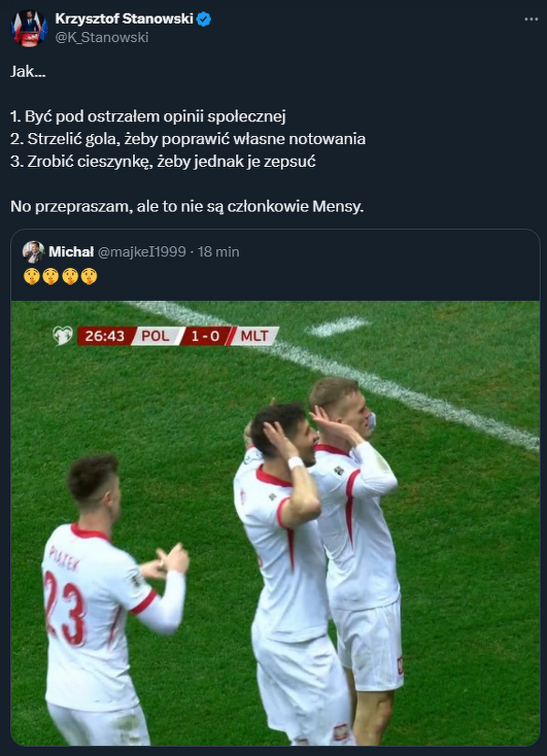Screen dimensions: 547x756
Task: Click the 26:43 match clock
Action: point(105,336)
